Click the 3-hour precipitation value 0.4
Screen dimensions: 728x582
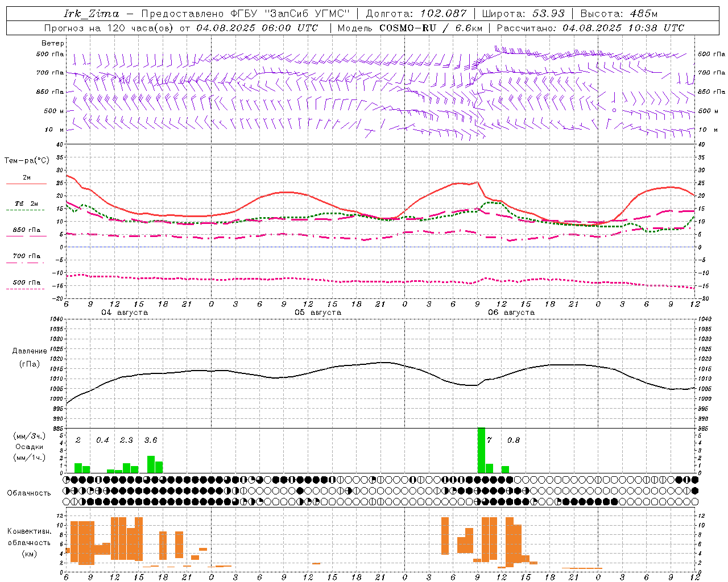(102, 440)
